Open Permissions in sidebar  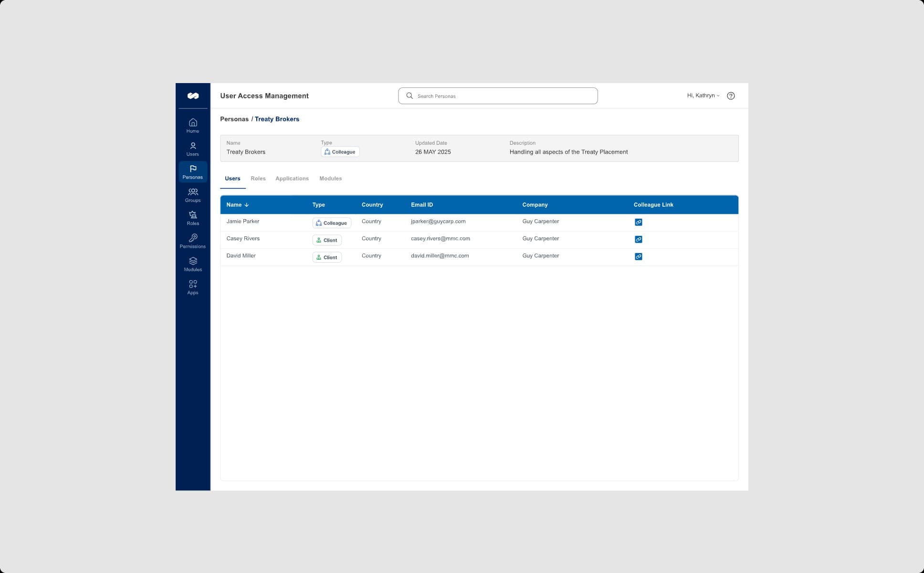coord(193,241)
